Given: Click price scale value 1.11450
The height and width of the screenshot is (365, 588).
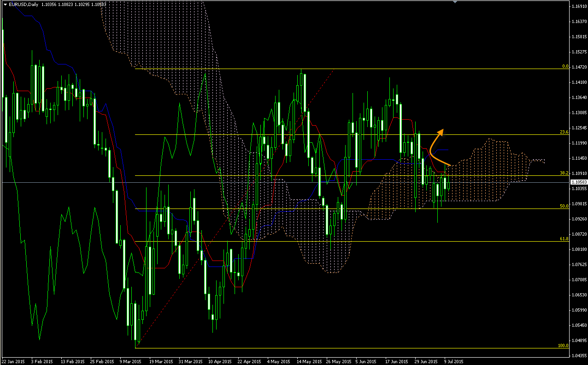Looking at the screenshot, I should tap(579, 158).
